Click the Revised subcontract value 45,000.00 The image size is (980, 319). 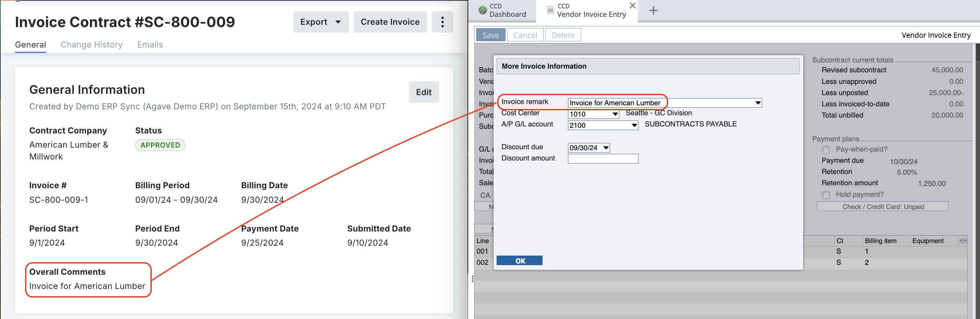(x=947, y=70)
